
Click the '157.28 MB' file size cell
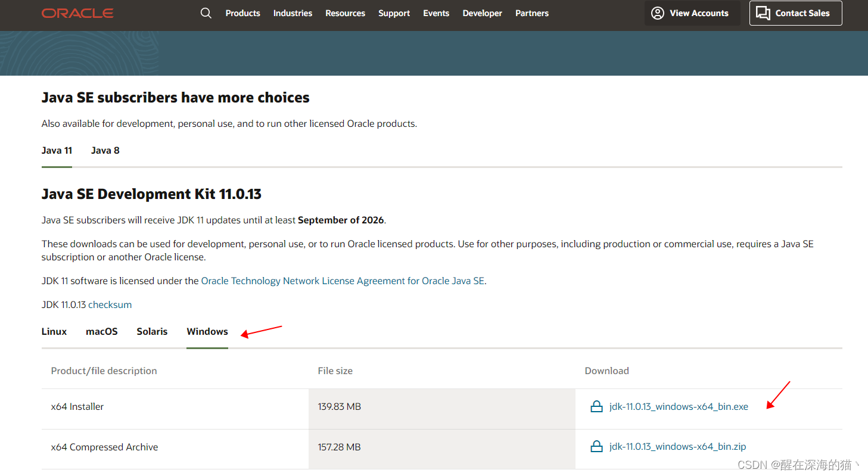pos(442,449)
